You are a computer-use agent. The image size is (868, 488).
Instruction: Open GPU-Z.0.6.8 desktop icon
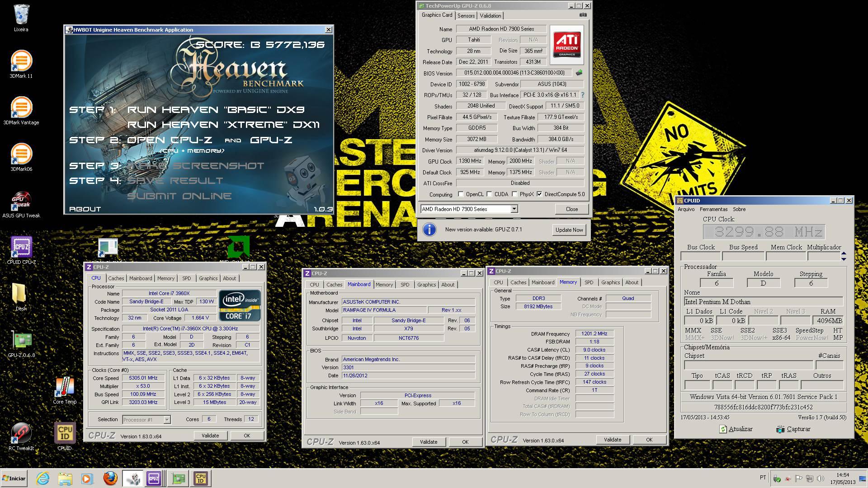pyautogui.click(x=21, y=343)
